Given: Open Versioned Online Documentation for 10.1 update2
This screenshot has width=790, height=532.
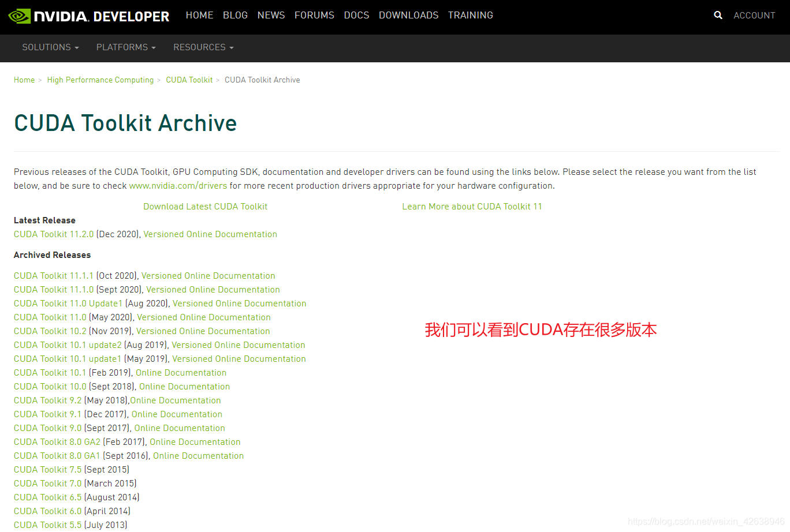Looking at the screenshot, I should (x=239, y=345).
